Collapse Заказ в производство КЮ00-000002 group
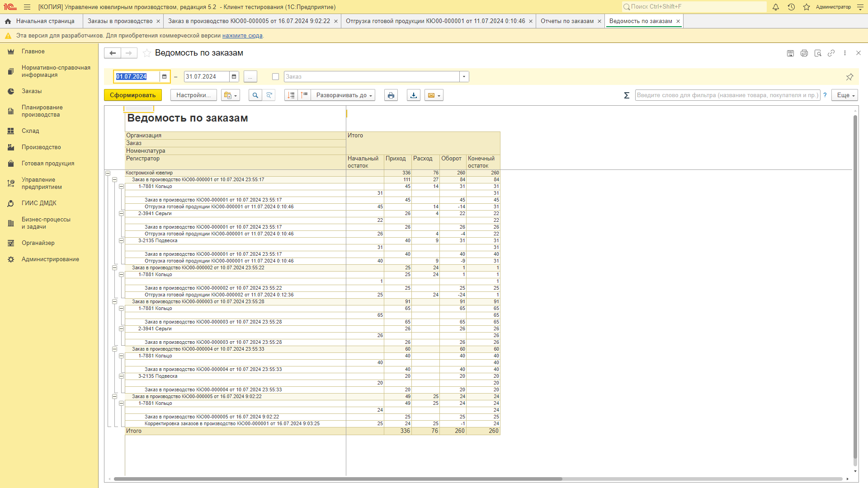 coord(115,268)
